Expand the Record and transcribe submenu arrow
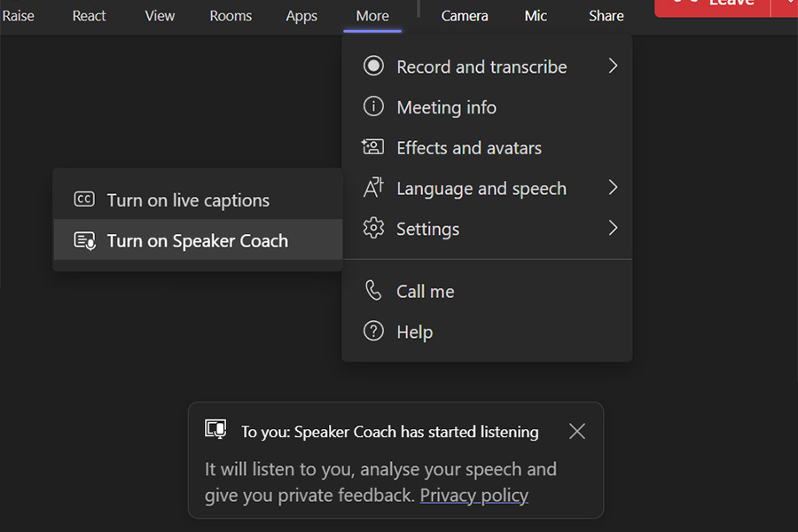Screen dimensions: 798x532 pos(613,66)
